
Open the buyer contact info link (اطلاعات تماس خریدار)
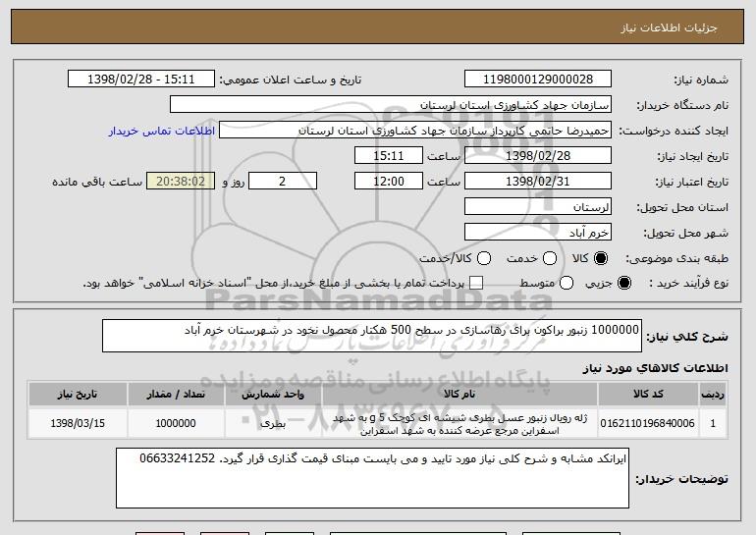[162, 131]
